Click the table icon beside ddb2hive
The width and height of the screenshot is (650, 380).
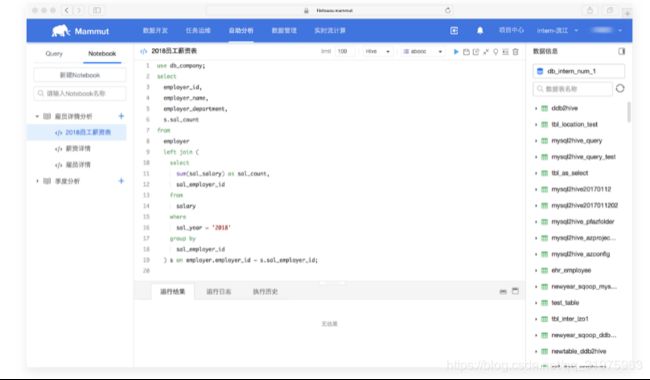click(x=545, y=108)
